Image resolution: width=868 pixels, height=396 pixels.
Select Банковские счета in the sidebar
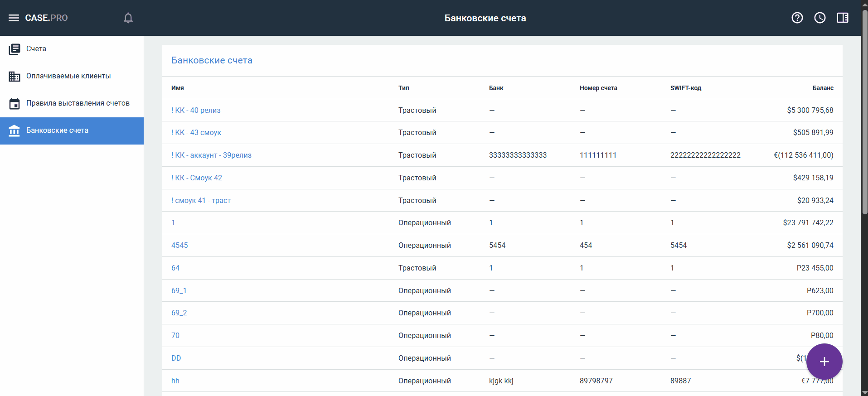pyautogui.click(x=57, y=130)
